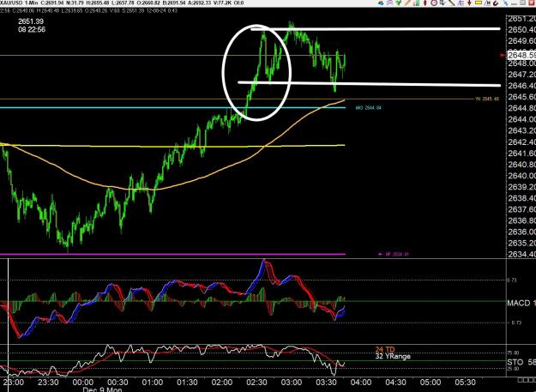Click the Dec 9 Mon date label

coord(103,389)
